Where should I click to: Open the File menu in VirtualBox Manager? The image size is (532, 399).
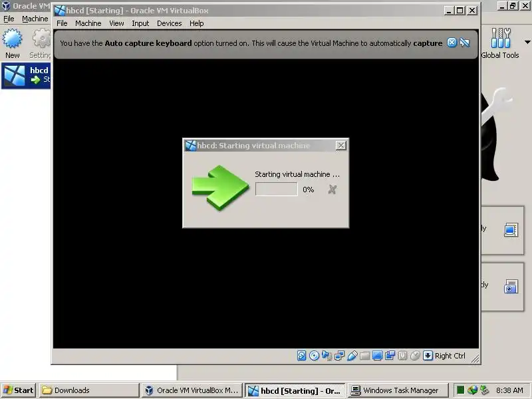9,19
